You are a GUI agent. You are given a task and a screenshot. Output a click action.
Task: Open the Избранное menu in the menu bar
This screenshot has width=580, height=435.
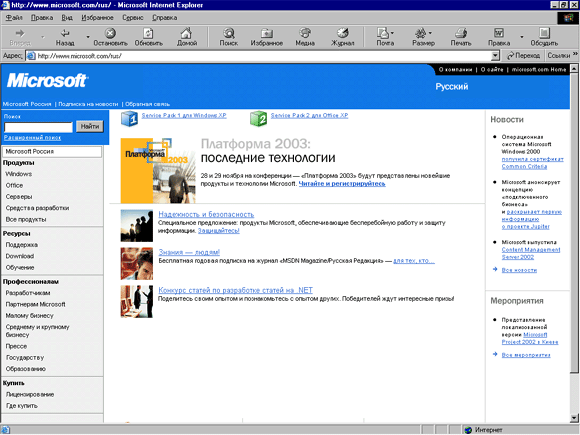pos(97,17)
